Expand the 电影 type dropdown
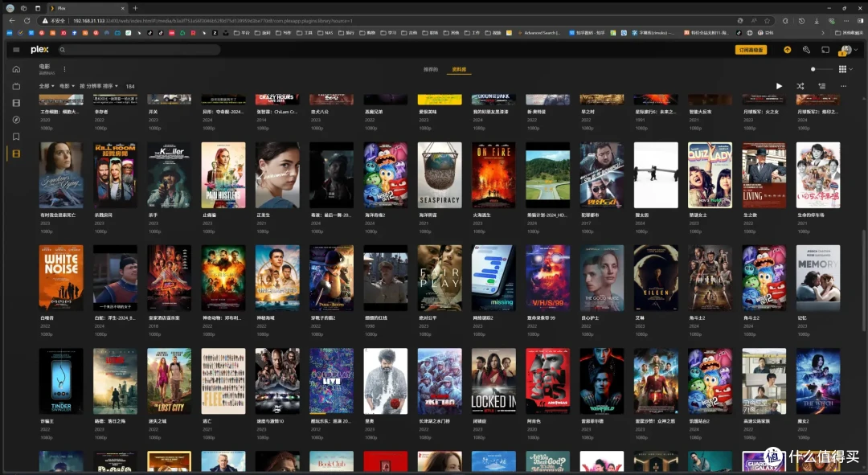 click(67, 86)
